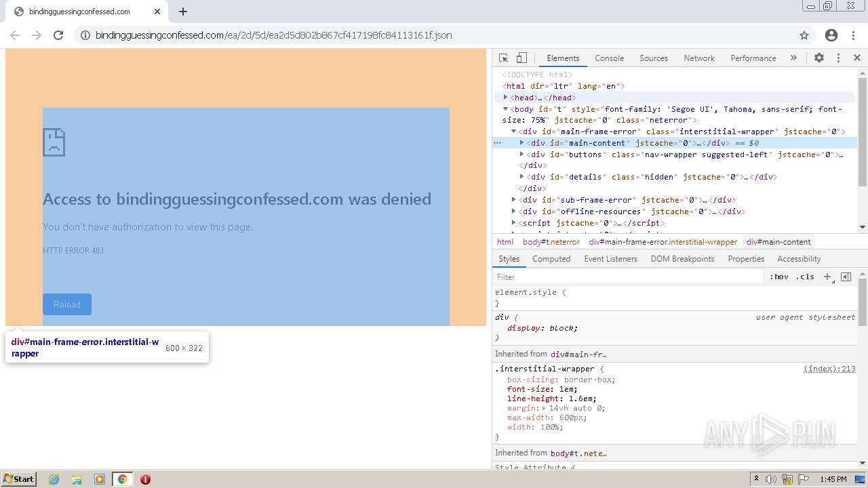Image resolution: width=868 pixels, height=488 pixels.
Task: Activate the inspect element picker
Action: point(503,58)
